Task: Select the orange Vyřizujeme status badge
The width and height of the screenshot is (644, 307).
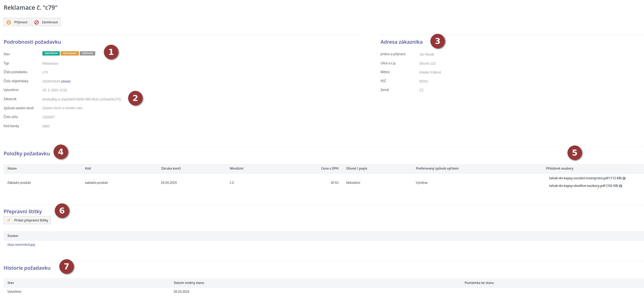Action: point(69,53)
